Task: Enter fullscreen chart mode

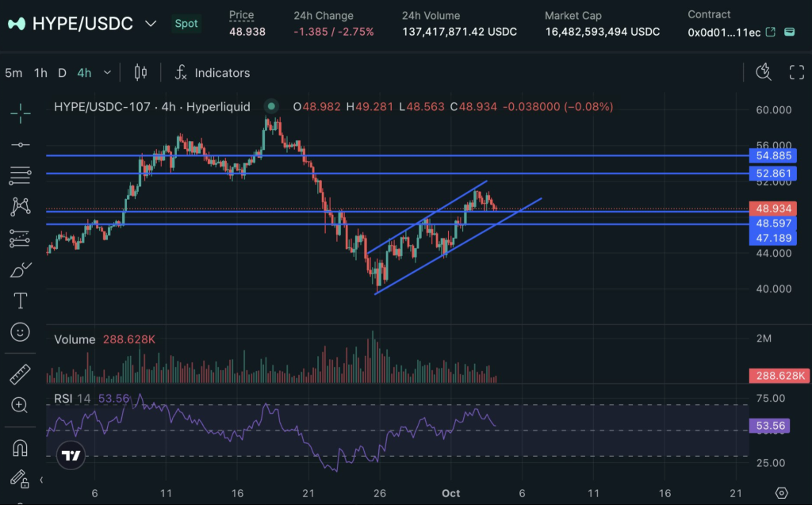Action: click(x=796, y=72)
